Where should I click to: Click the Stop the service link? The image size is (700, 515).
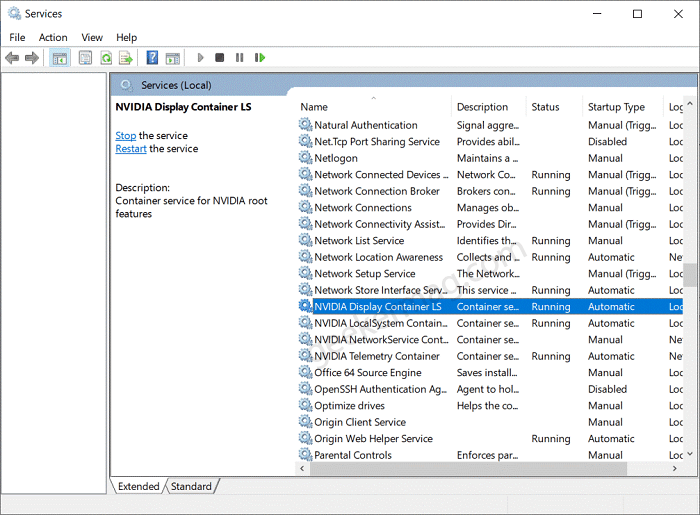click(x=125, y=135)
